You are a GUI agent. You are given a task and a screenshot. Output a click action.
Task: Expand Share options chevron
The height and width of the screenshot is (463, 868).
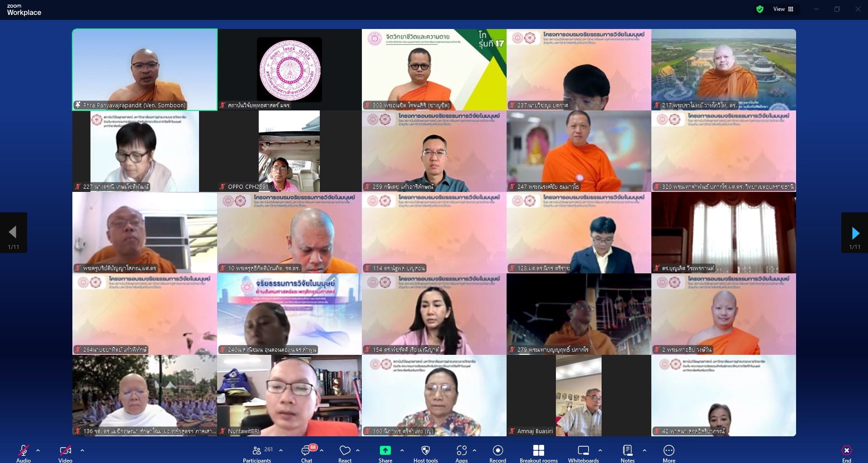402,450
